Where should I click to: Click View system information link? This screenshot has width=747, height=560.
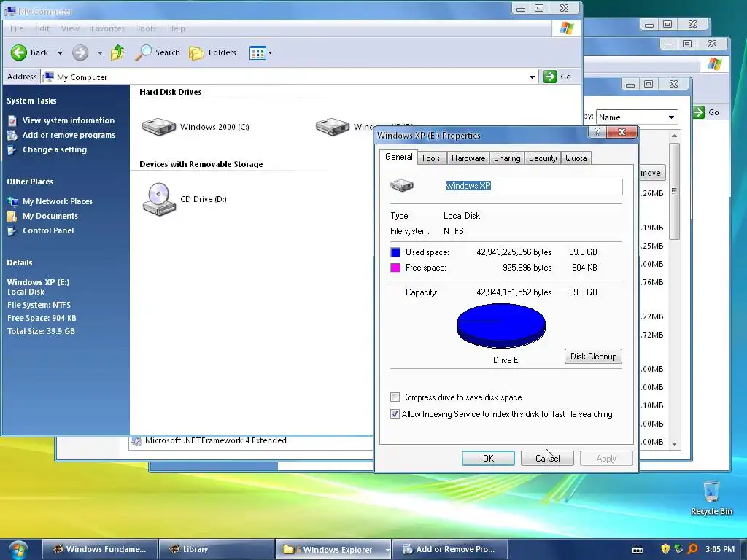click(x=69, y=120)
